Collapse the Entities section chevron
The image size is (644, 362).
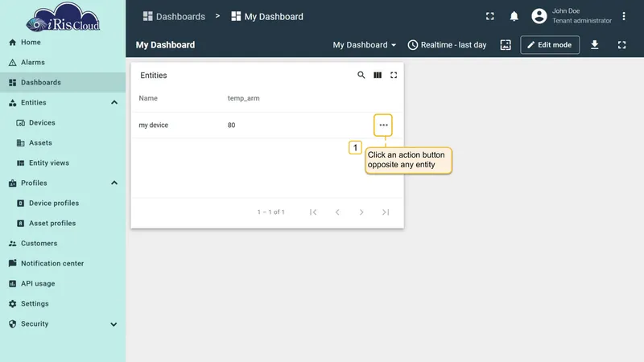click(114, 103)
